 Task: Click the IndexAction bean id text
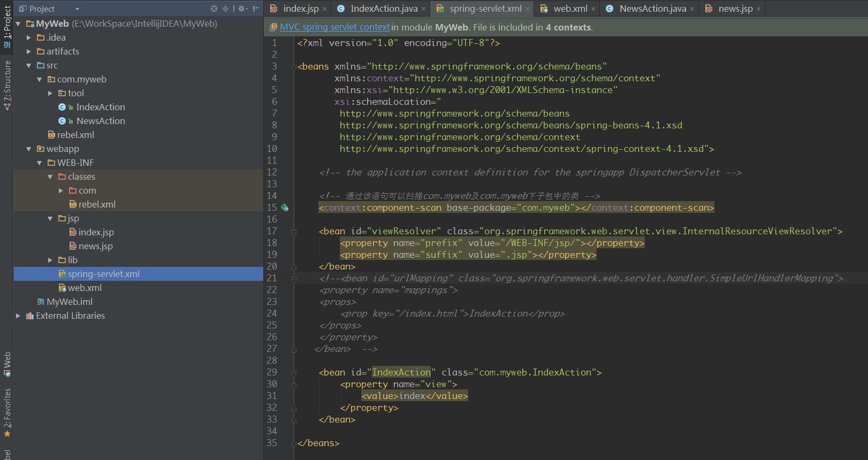(401, 372)
